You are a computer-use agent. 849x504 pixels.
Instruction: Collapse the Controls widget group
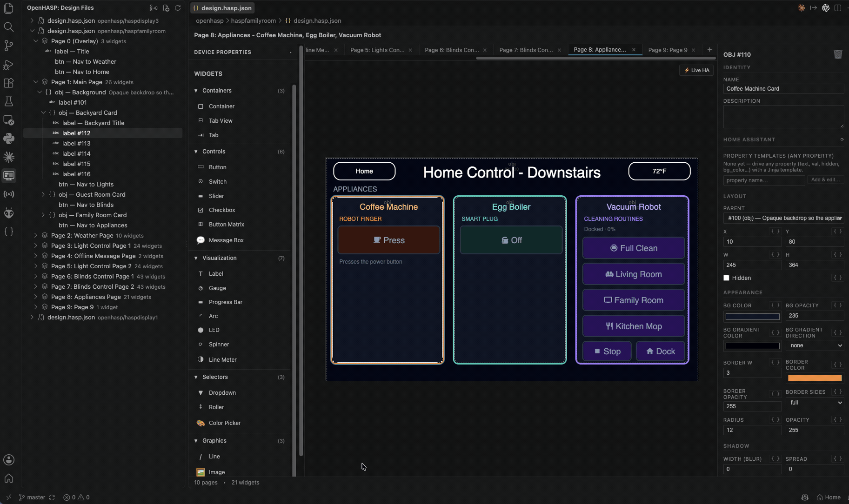click(x=196, y=152)
